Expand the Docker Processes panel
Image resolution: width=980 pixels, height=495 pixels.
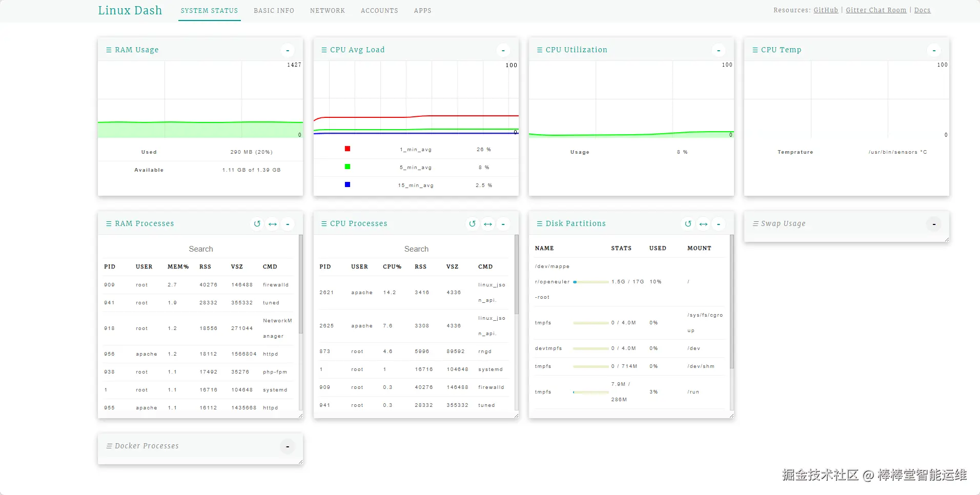288,446
